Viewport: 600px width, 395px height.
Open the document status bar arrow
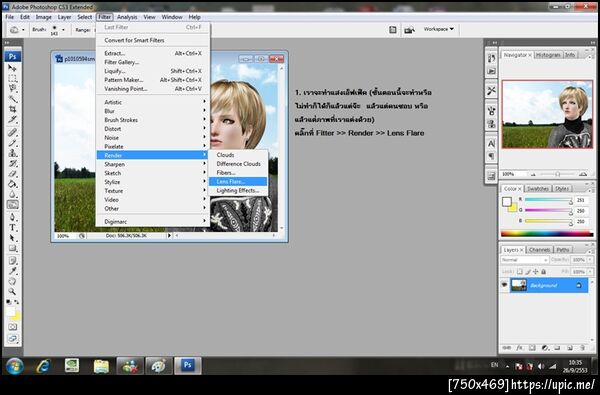click(x=169, y=236)
